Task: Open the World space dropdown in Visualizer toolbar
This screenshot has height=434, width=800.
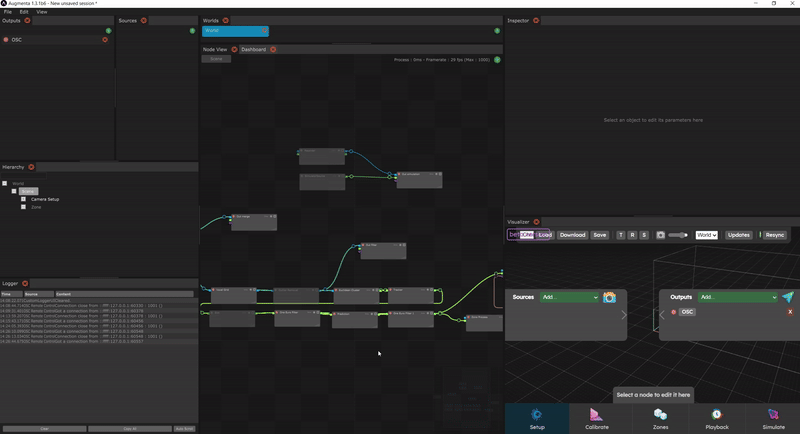Action: tap(707, 235)
